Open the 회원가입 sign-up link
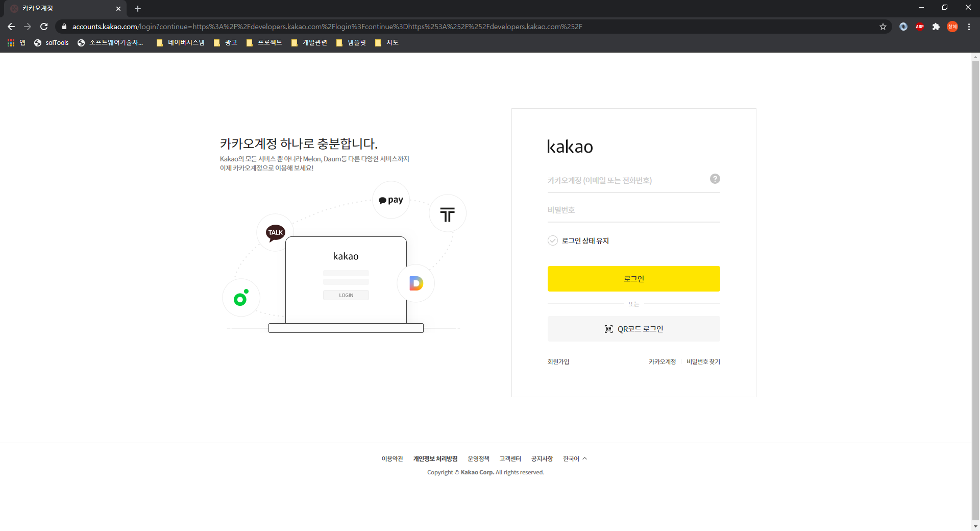980x531 pixels. click(x=558, y=361)
